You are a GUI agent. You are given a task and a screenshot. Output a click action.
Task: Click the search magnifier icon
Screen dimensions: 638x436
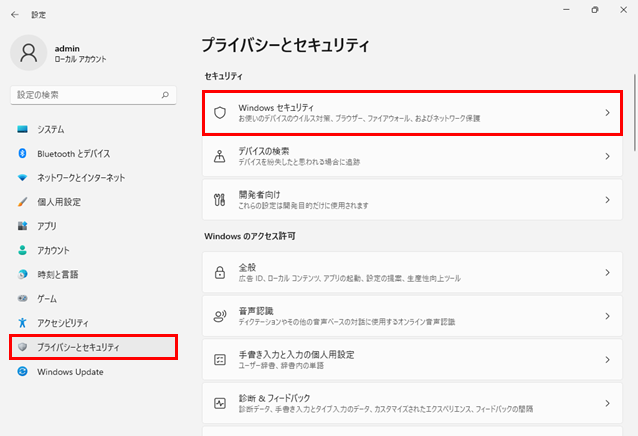tap(165, 95)
